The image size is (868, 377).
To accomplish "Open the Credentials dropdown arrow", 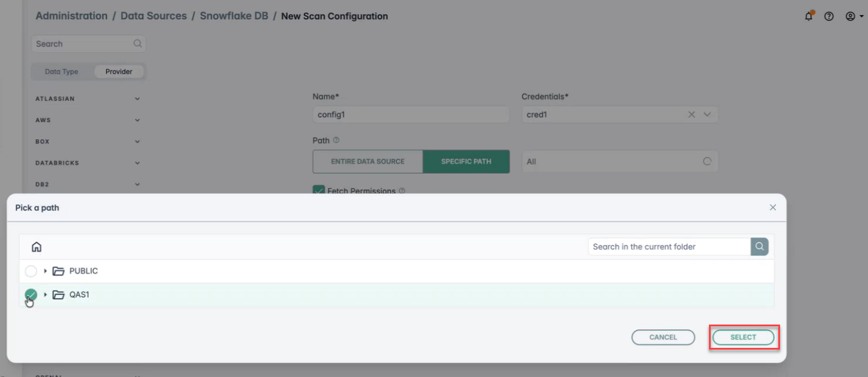I will click(x=707, y=115).
